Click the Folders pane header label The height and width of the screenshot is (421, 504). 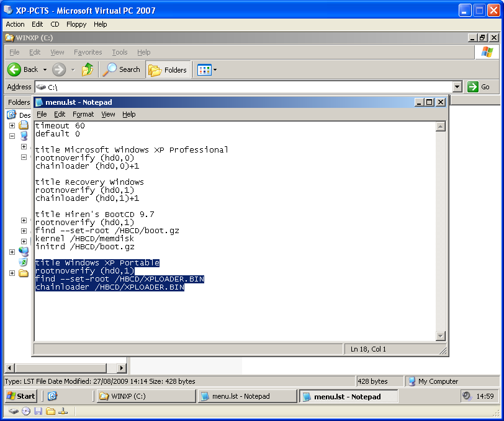(19, 102)
